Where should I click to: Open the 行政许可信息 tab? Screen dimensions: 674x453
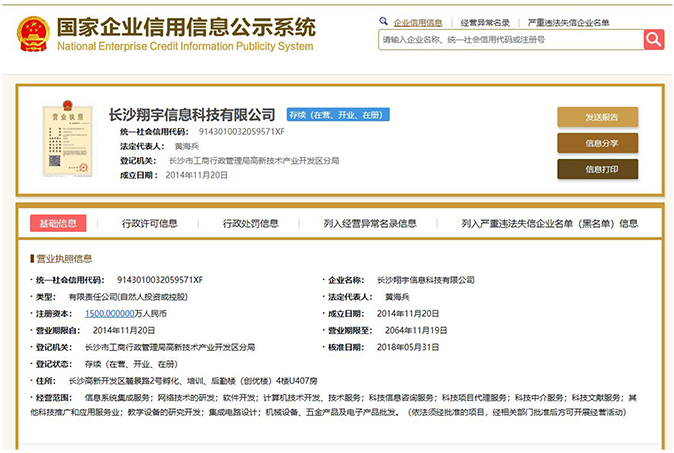150,223
